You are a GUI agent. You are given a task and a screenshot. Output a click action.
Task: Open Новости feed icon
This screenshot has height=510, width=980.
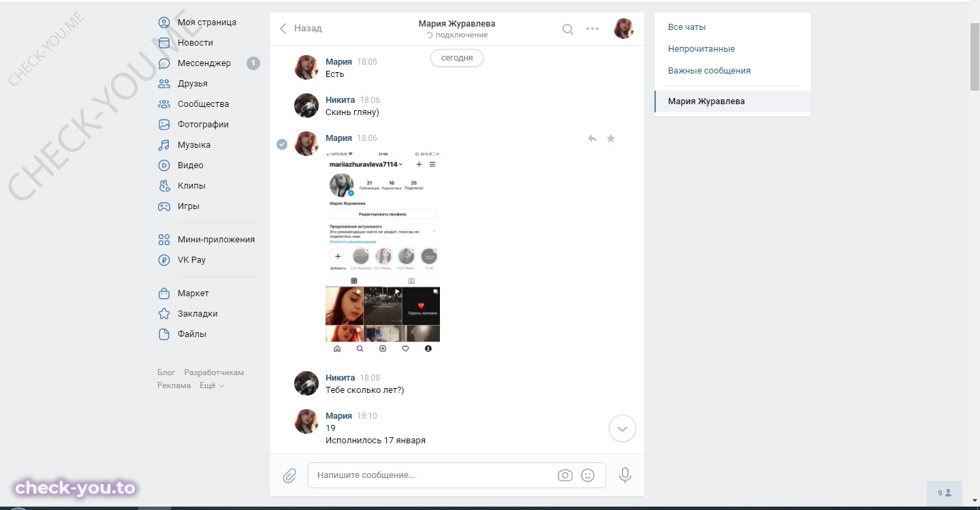coord(164,43)
